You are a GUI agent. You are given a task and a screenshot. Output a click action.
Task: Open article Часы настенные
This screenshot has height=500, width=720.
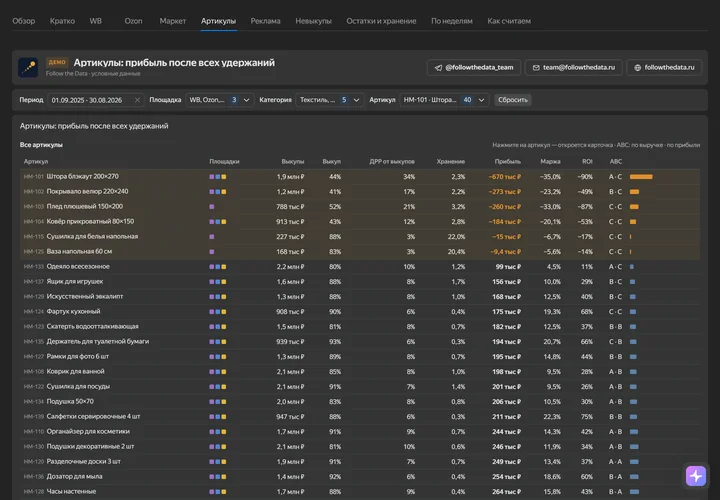[71, 491]
